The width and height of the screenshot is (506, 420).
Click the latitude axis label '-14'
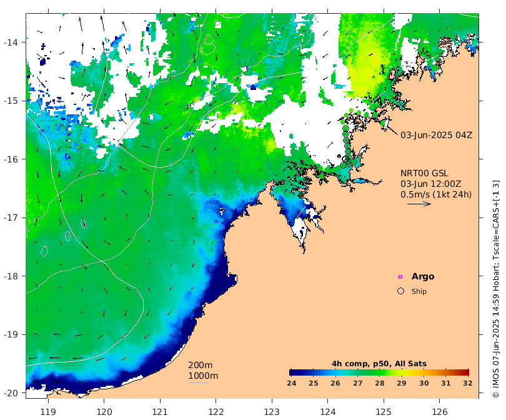point(11,42)
